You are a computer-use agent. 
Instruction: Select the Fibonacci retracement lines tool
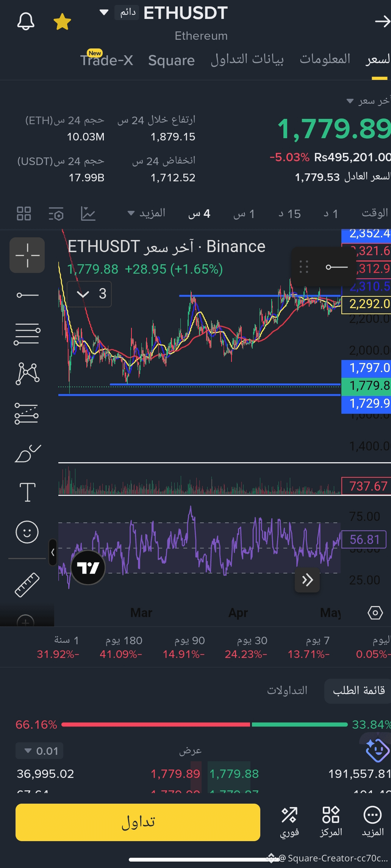tap(27, 334)
